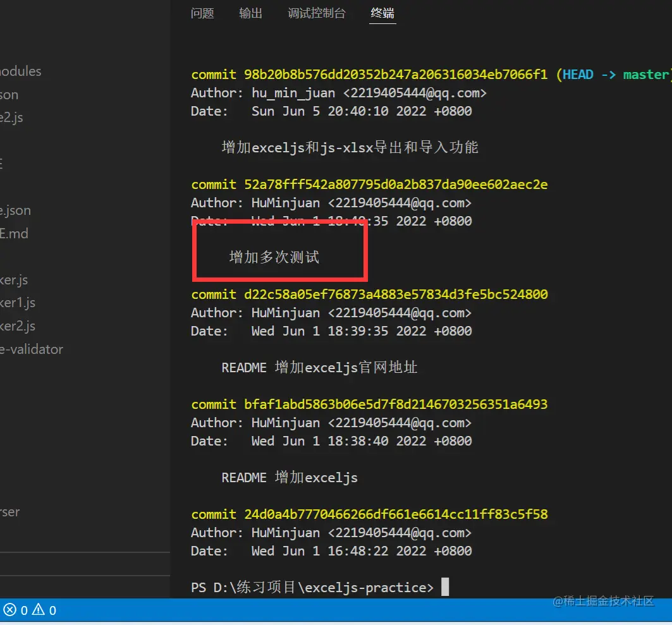Screen dimensions: 672x625
Task: Open the file ending e2.js in explorer
Action: (11, 118)
